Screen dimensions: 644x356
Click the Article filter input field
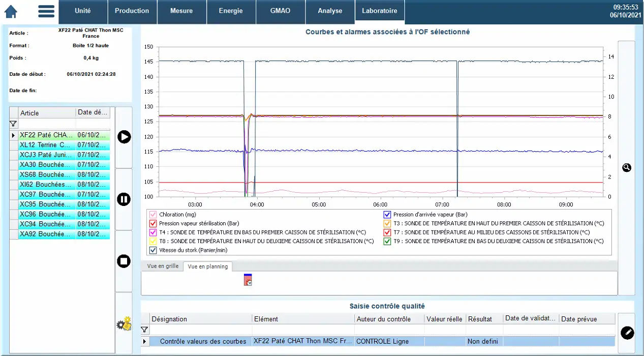point(47,124)
